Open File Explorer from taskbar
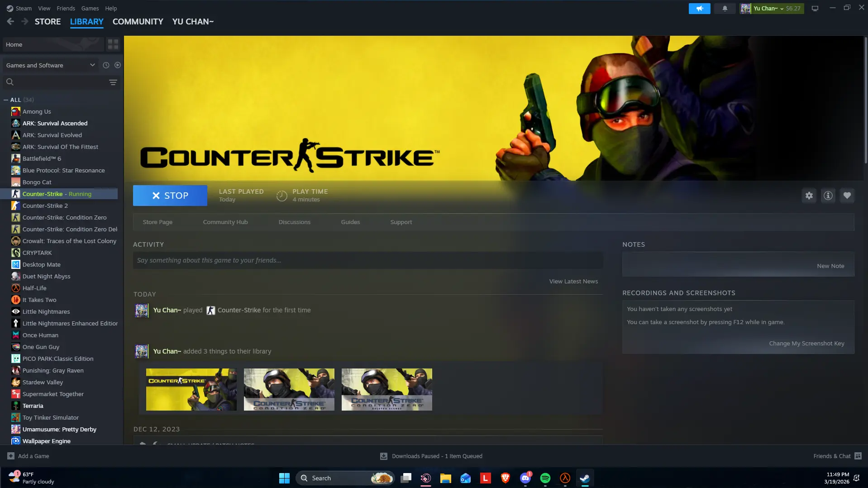The width and height of the screenshot is (868, 488). 446,478
